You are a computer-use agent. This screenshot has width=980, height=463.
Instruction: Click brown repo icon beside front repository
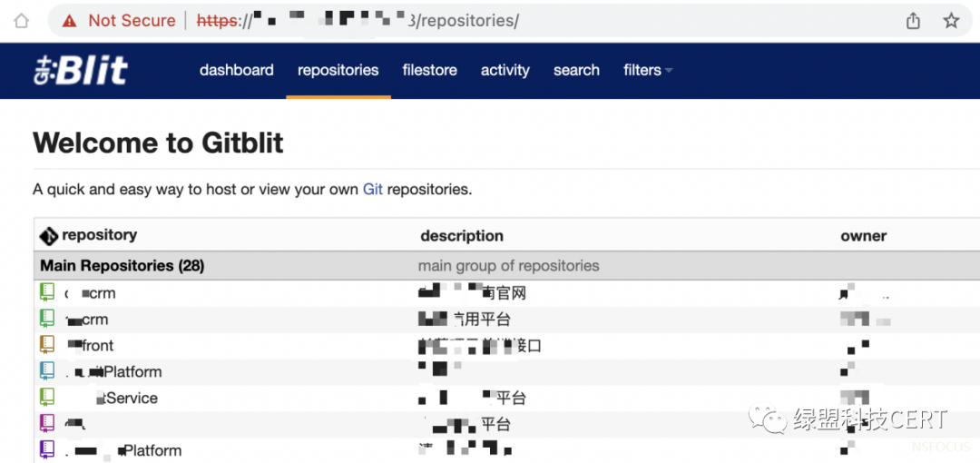pos(47,345)
